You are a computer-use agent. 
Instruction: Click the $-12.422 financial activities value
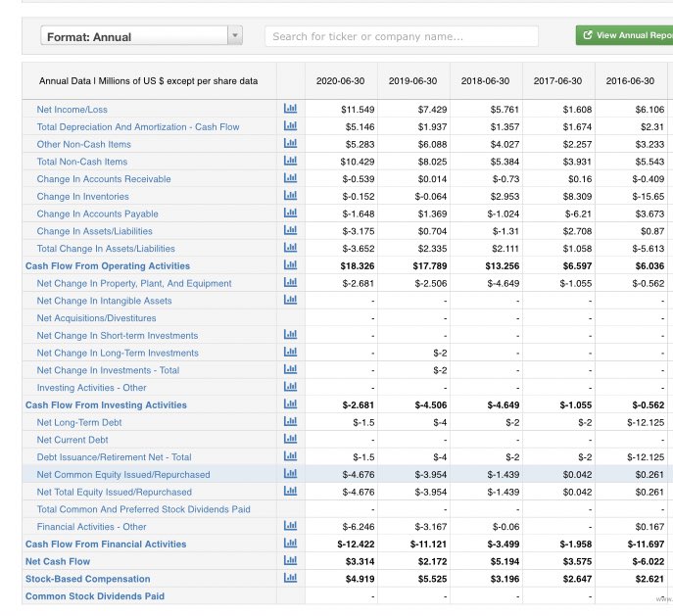tap(356, 544)
